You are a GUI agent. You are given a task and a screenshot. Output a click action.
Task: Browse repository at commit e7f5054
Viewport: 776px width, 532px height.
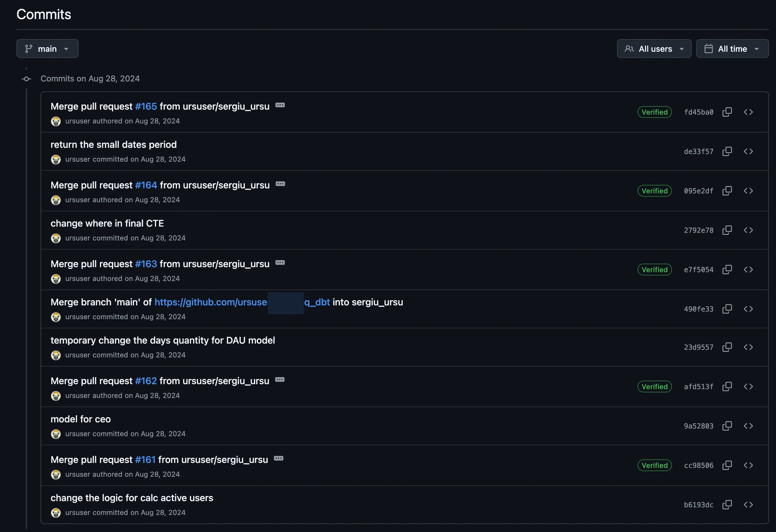tap(748, 270)
